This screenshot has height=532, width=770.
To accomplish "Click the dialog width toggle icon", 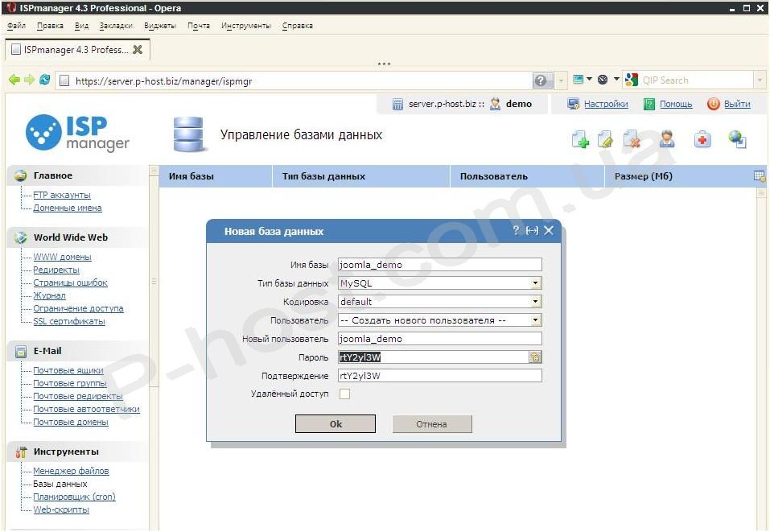I will pos(532,230).
